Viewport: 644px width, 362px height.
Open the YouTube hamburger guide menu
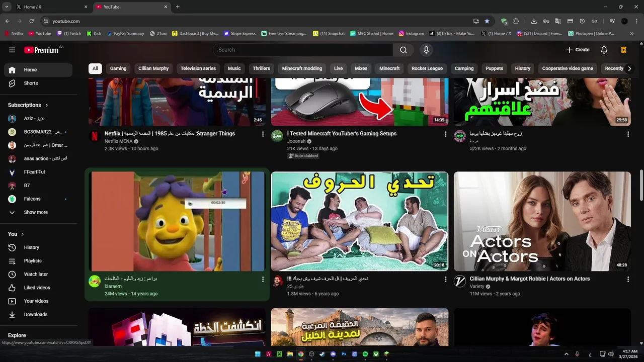click(12, 50)
